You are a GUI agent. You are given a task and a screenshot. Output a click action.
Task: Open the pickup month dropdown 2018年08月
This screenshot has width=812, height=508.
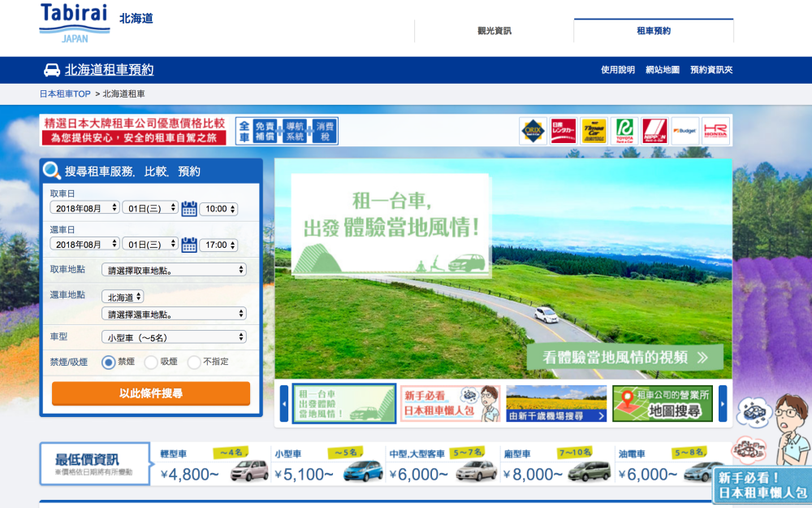click(x=85, y=208)
